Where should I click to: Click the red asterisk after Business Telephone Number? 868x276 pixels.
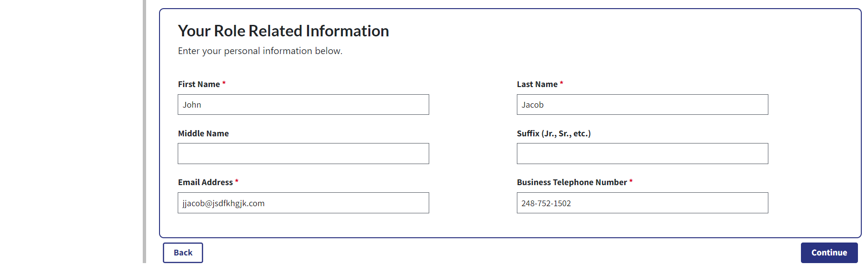point(631,182)
